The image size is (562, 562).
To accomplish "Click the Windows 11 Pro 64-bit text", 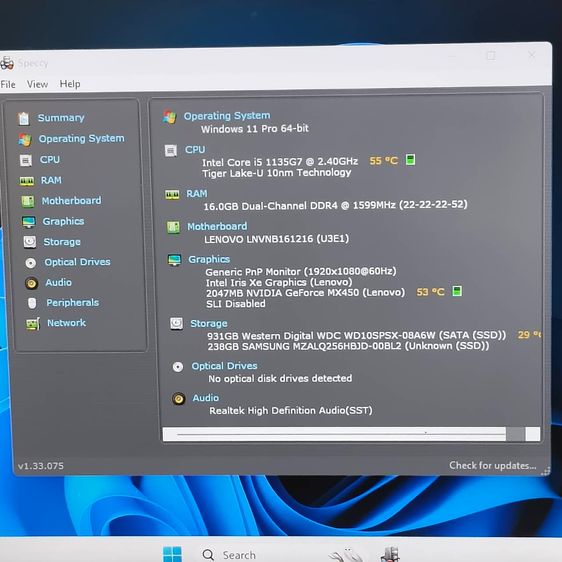I will pyautogui.click(x=254, y=129).
